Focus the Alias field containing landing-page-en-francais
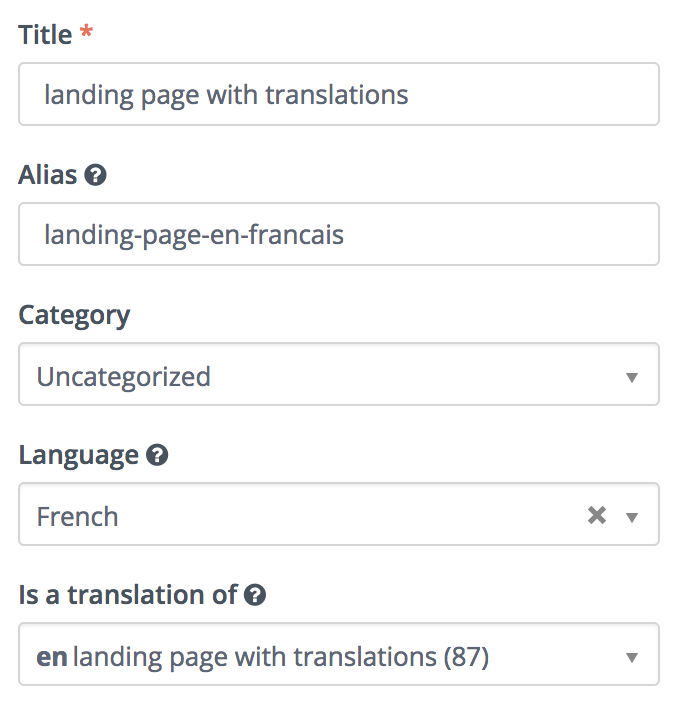The image size is (678, 704). click(x=339, y=234)
